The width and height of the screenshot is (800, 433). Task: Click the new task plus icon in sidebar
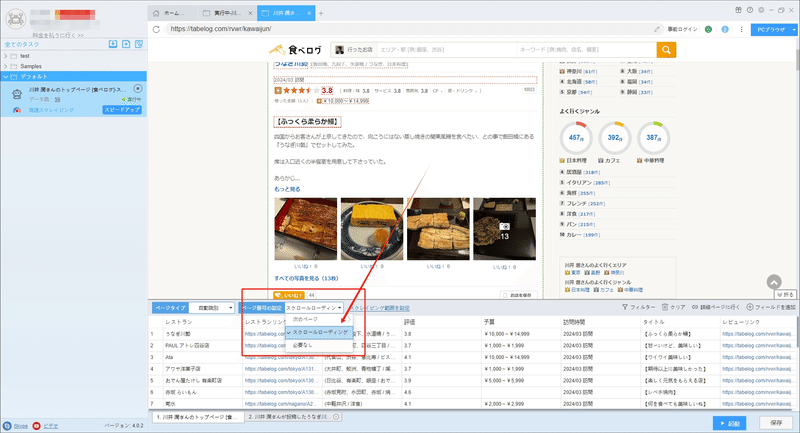(126, 44)
